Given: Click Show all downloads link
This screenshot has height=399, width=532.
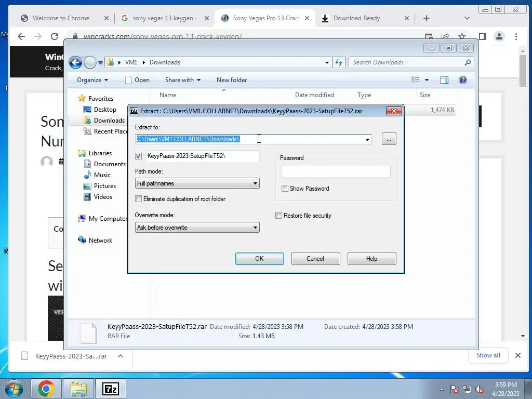Looking at the screenshot, I should coord(488,355).
